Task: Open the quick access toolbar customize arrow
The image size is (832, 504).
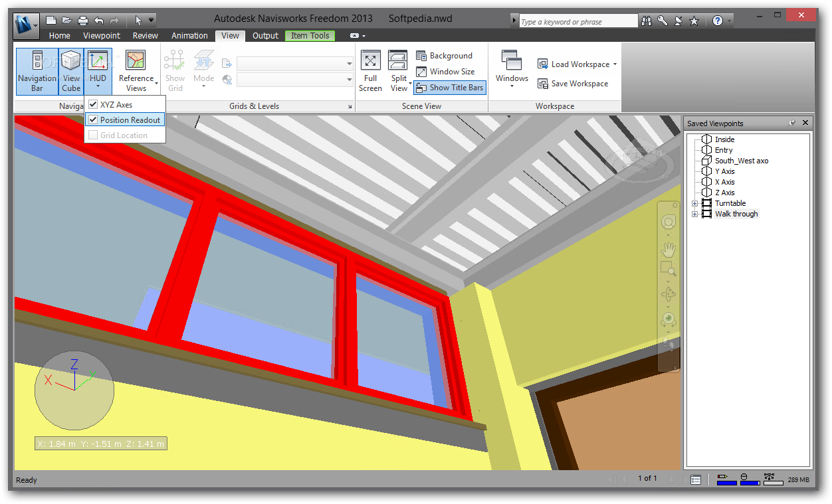Action: point(152,21)
